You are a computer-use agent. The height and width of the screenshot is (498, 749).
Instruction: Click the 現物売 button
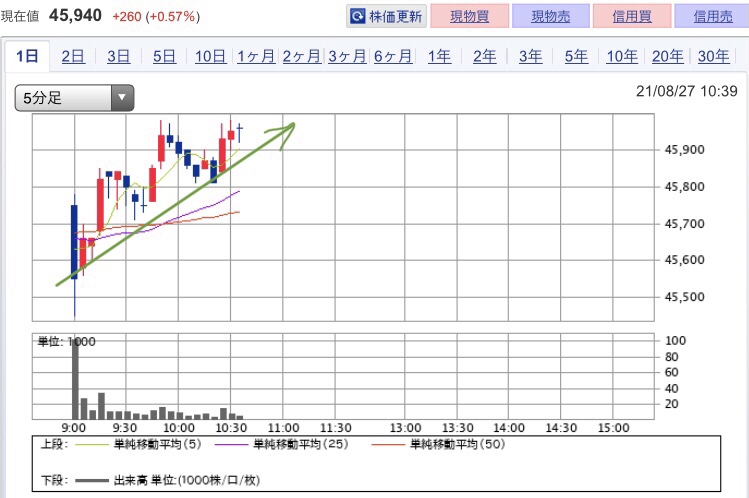pos(551,16)
